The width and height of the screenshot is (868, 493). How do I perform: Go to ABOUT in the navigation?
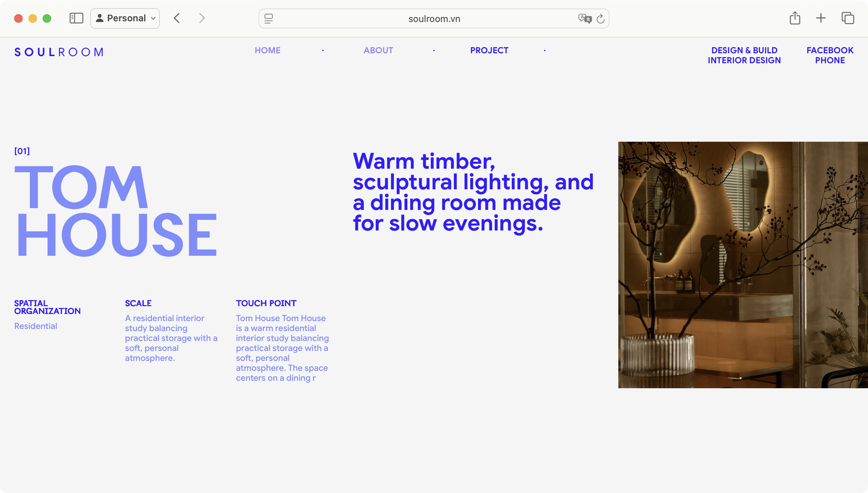coord(378,50)
